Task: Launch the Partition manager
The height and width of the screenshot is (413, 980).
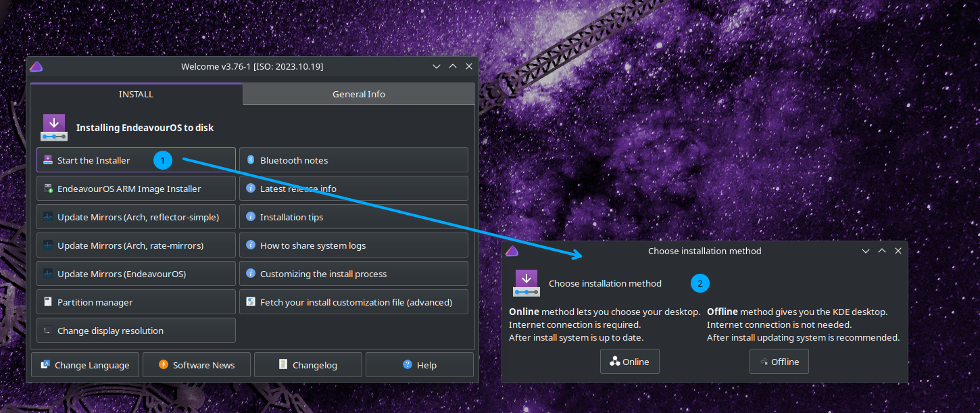Action: click(136, 302)
